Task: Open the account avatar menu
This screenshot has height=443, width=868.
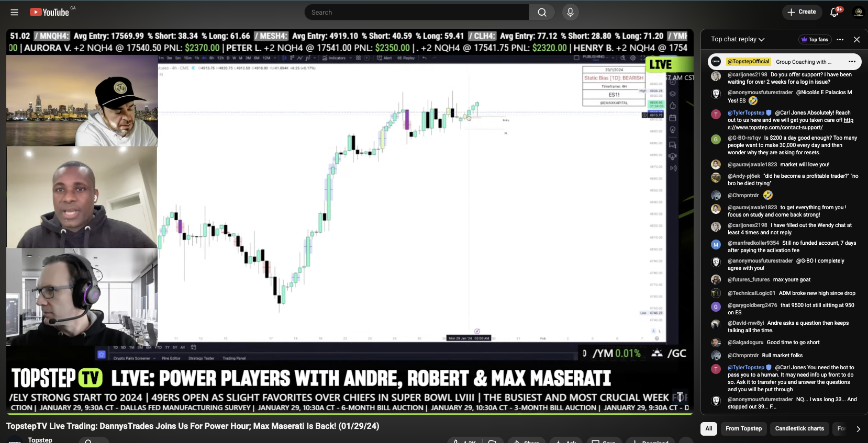Action: click(859, 12)
